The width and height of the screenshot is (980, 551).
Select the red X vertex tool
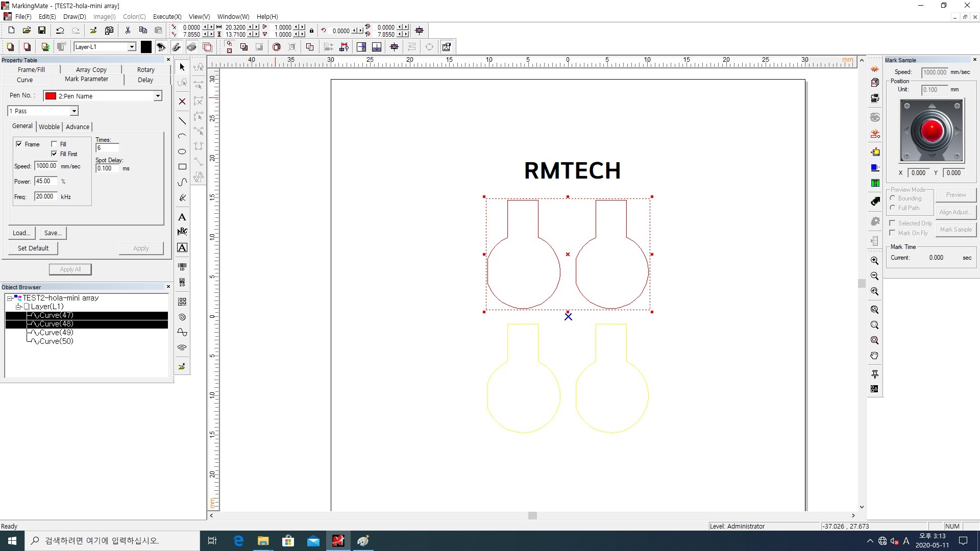[182, 102]
